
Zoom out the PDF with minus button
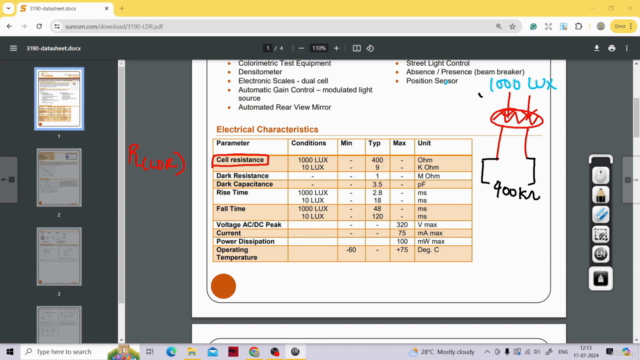[x=301, y=48]
